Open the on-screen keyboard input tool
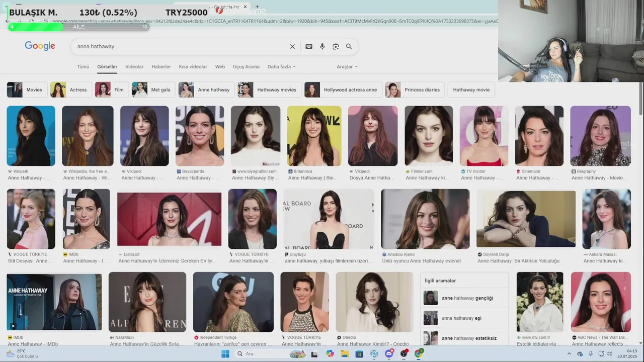 (x=309, y=46)
